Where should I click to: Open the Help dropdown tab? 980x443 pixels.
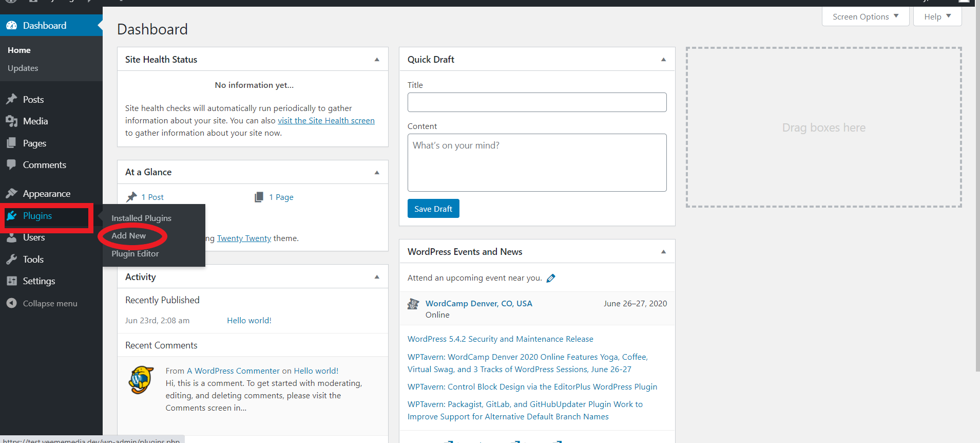937,16
